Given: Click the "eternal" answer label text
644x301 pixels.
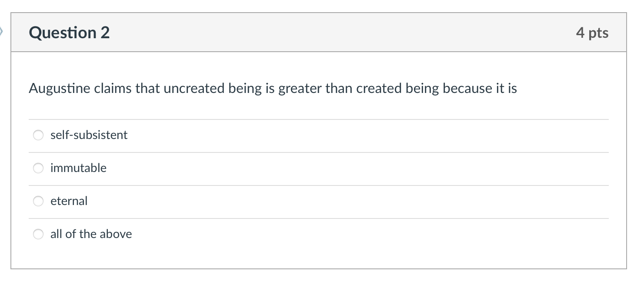Looking at the screenshot, I should point(69,201).
